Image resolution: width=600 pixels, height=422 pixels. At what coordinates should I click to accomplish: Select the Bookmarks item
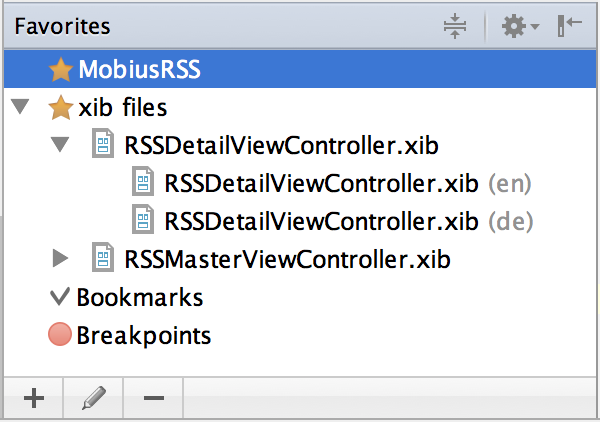click(x=139, y=297)
